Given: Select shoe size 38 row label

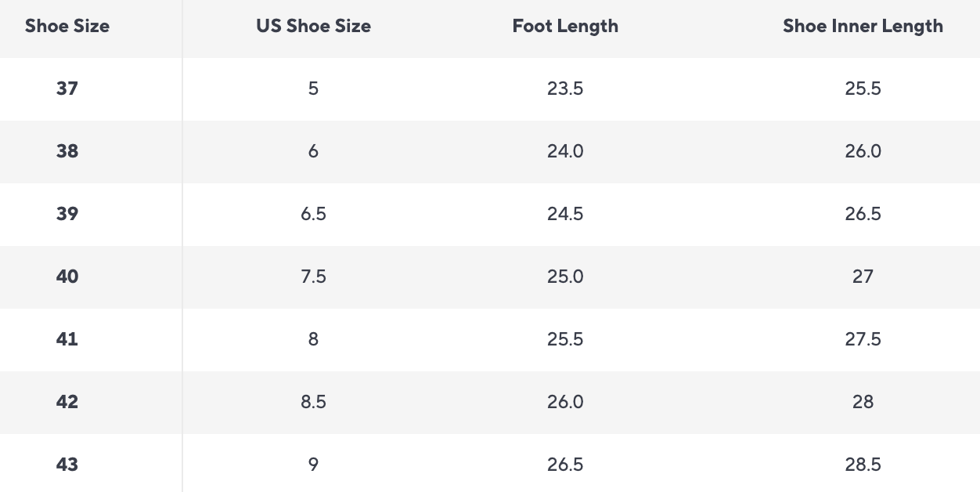Looking at the screenshot, I should [x=67, y=151].
